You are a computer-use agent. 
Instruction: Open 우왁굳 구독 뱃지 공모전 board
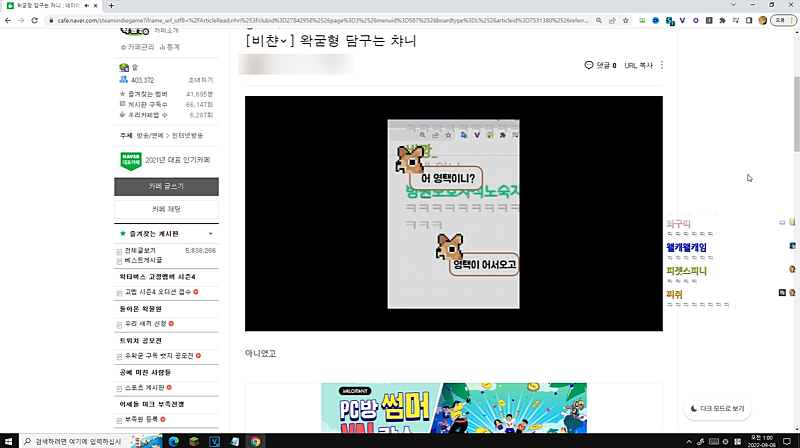coord(159,356)
